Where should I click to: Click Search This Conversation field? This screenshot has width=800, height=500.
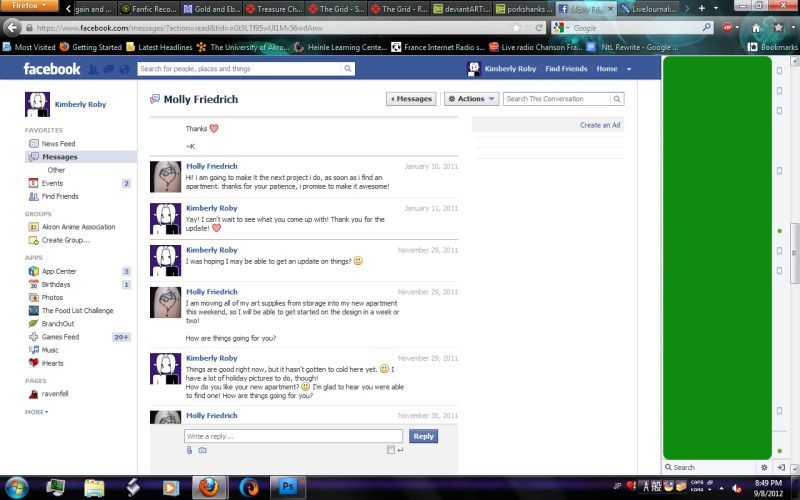[x=557, y=99]
